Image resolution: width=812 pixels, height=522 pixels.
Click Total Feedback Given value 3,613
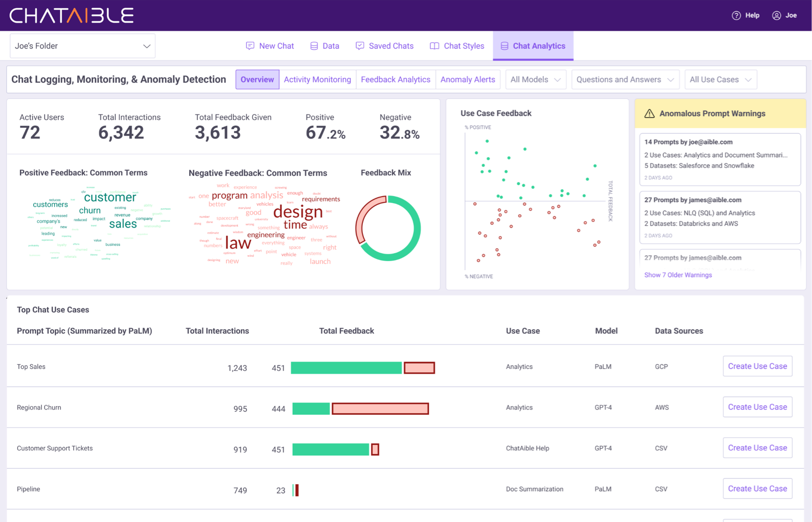(x=218, y=133)
